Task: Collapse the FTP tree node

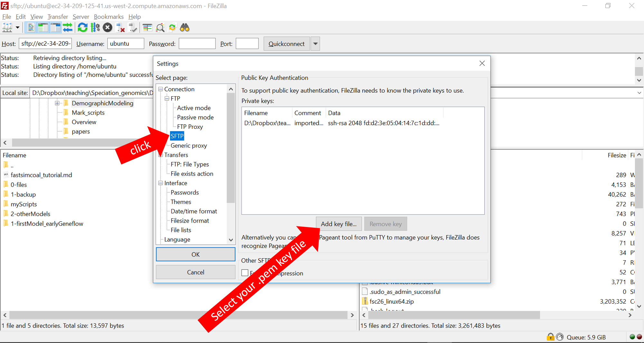Action: 167,99
